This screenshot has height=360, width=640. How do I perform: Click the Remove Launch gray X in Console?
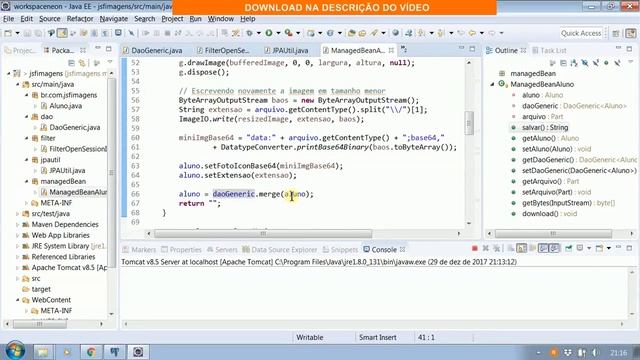click(x=485, y=248)
